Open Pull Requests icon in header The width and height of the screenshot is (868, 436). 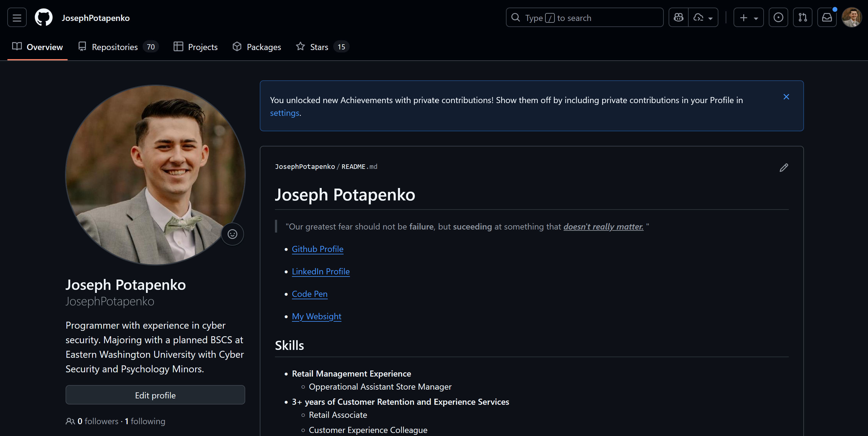802,18
